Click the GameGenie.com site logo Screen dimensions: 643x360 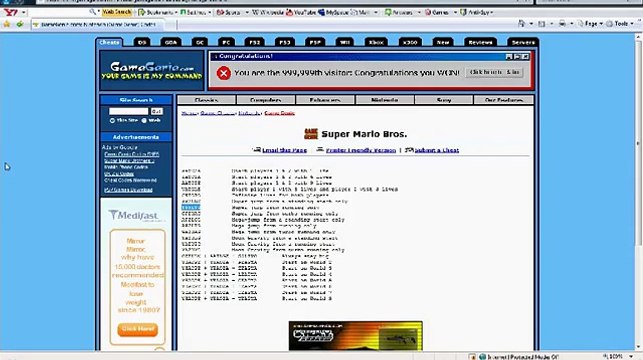click(x=152, y=71)
